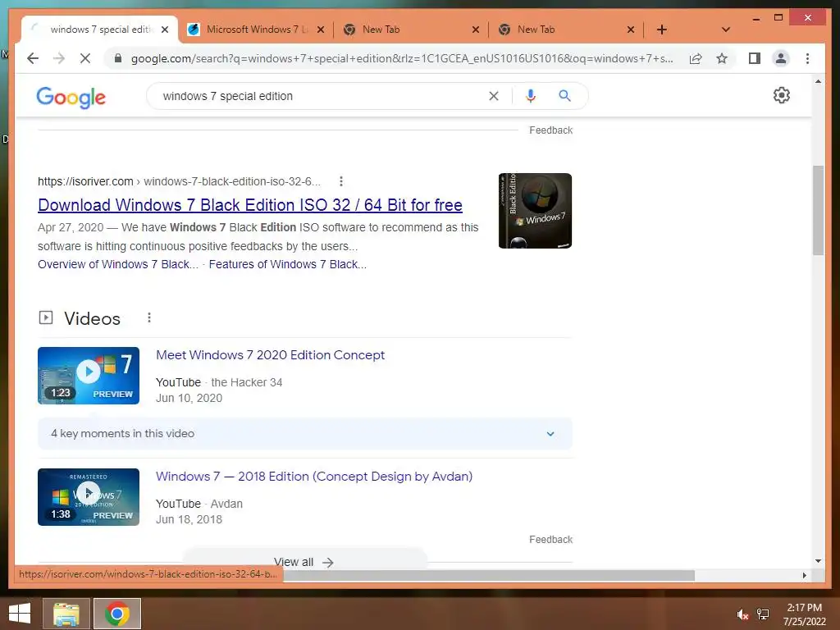840x630 pixels.
Task: Go back to the previous page
Action: [33, 58]
